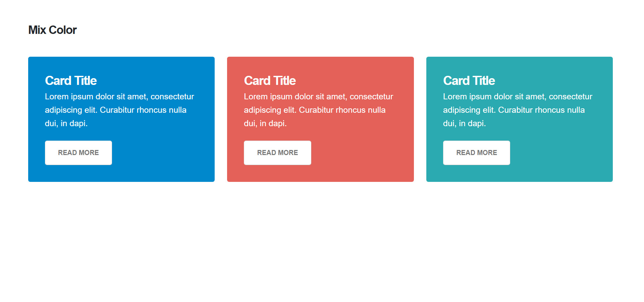Click the teal card's Card Title
The image size is (644, 302).
pyautogui.click(x=469, y=81)
